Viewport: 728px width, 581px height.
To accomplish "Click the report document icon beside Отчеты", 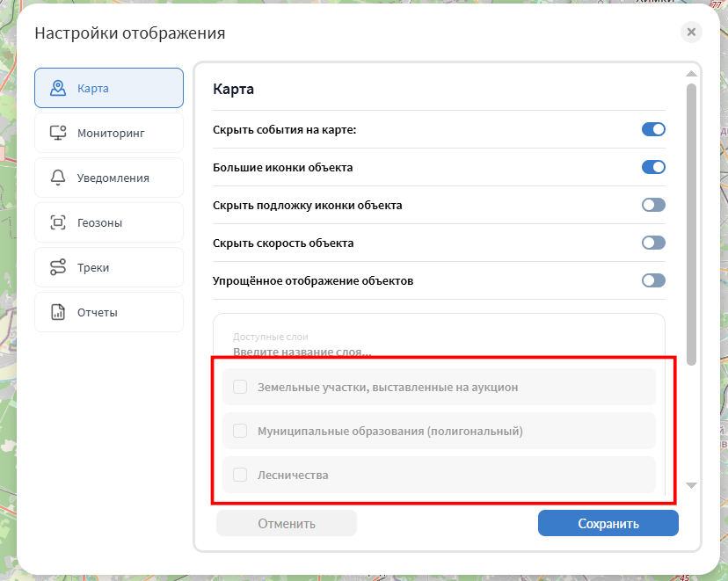I will (x=58, y=312).
